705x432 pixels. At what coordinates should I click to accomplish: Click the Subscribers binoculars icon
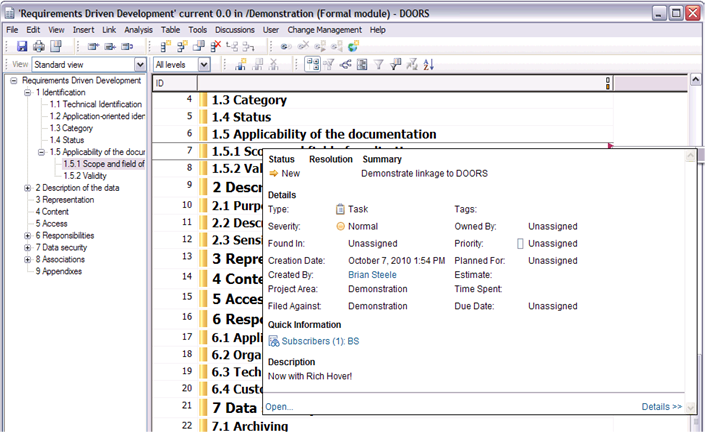(273, 341)
